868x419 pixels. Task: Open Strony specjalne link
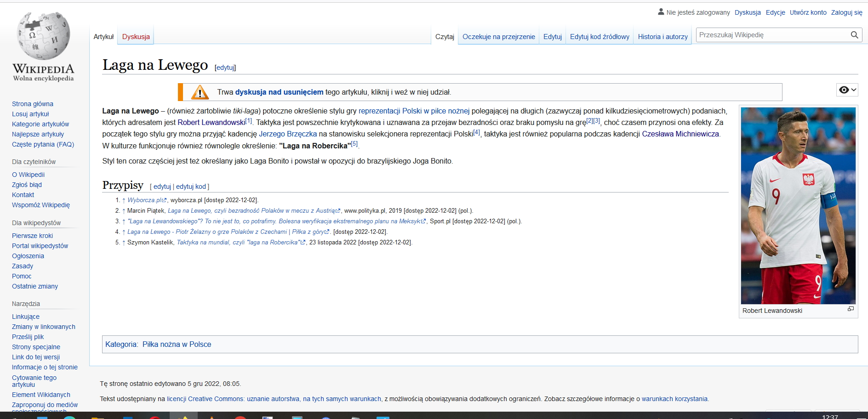click(36, 347)
